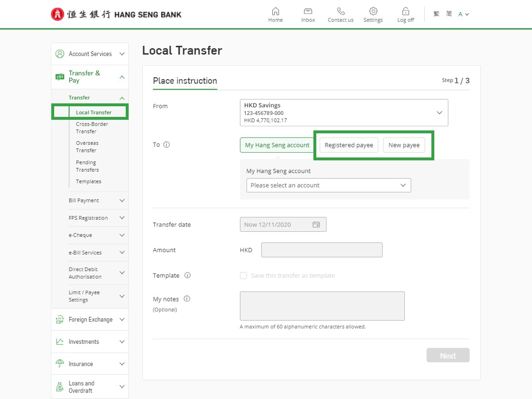
Task: Open Cross-Border Transfer menu item
Action: pyautogui.click(x=92, y=128)
